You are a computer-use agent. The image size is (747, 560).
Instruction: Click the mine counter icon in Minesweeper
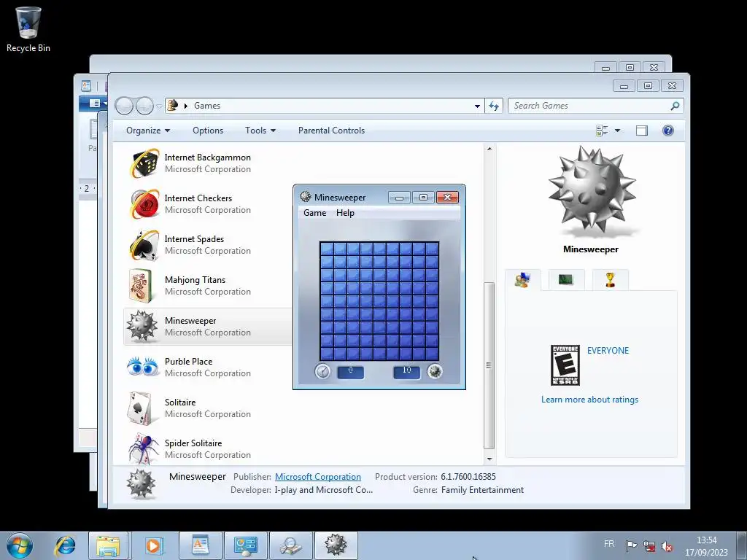pos(435,371)
